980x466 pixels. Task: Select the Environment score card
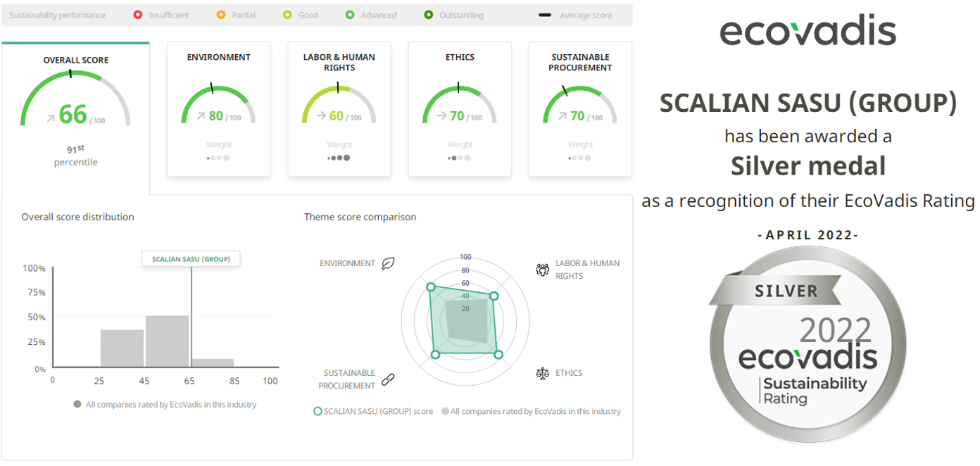(218, 109)
